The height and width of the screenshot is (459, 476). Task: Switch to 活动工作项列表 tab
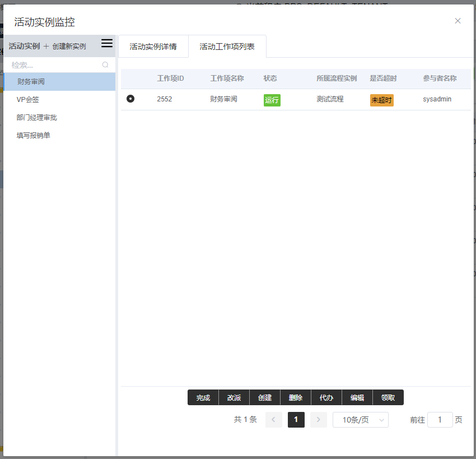click(227, 47)
